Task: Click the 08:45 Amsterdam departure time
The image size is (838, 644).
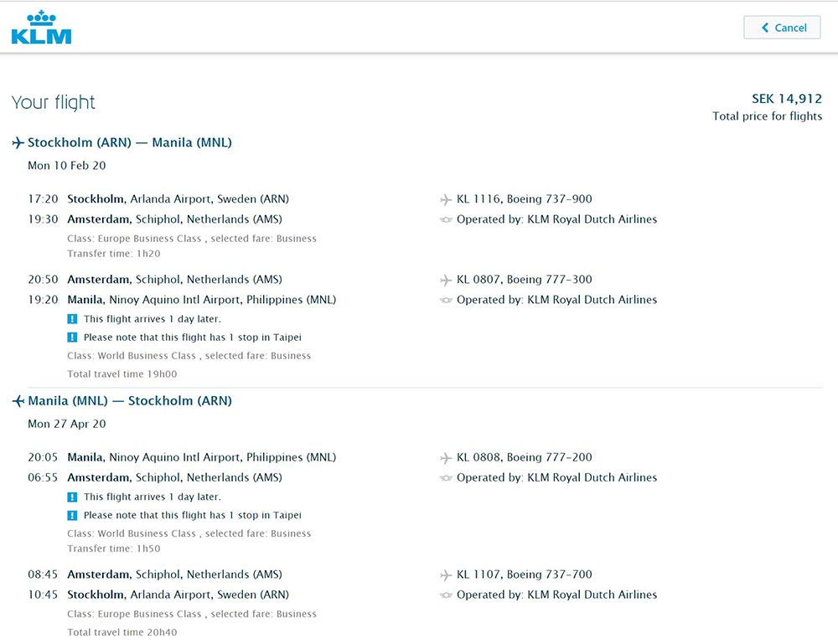Action: coord(43,574)
